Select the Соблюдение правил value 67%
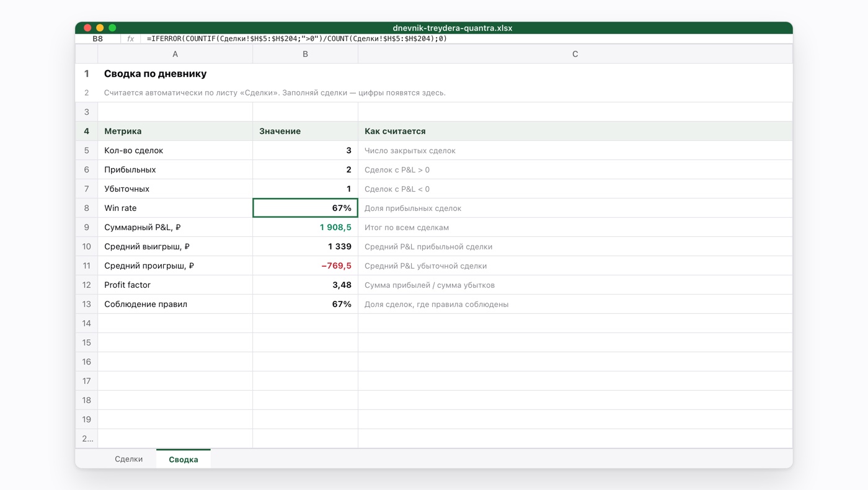 (x=305, y=304)
